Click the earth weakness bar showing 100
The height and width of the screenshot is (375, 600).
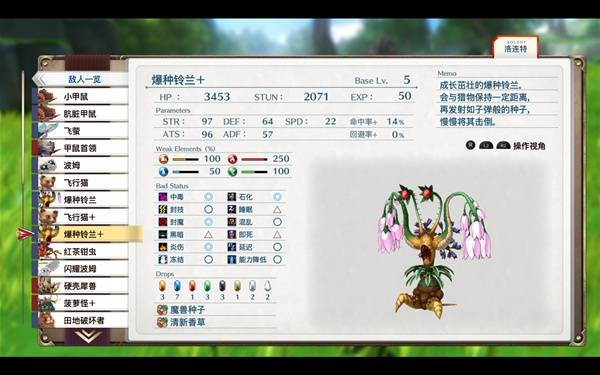pyautogui.click(x=186, y=159)
